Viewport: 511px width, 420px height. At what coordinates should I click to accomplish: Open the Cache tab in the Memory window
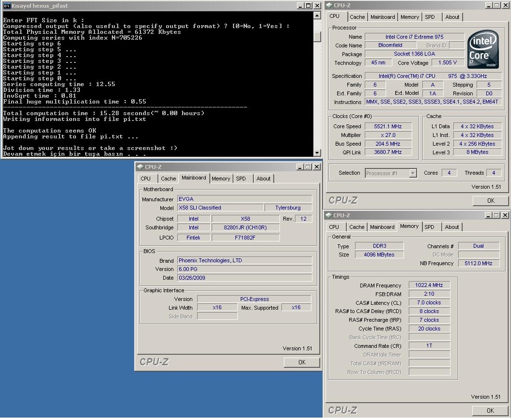357,227
